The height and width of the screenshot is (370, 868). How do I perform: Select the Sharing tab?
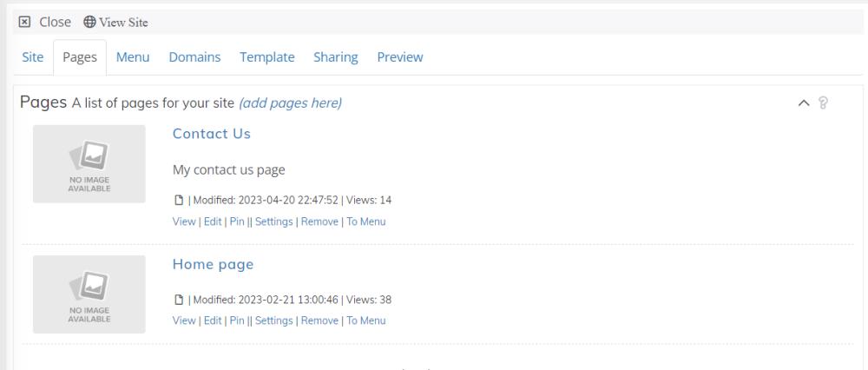(x=335, y=57)
